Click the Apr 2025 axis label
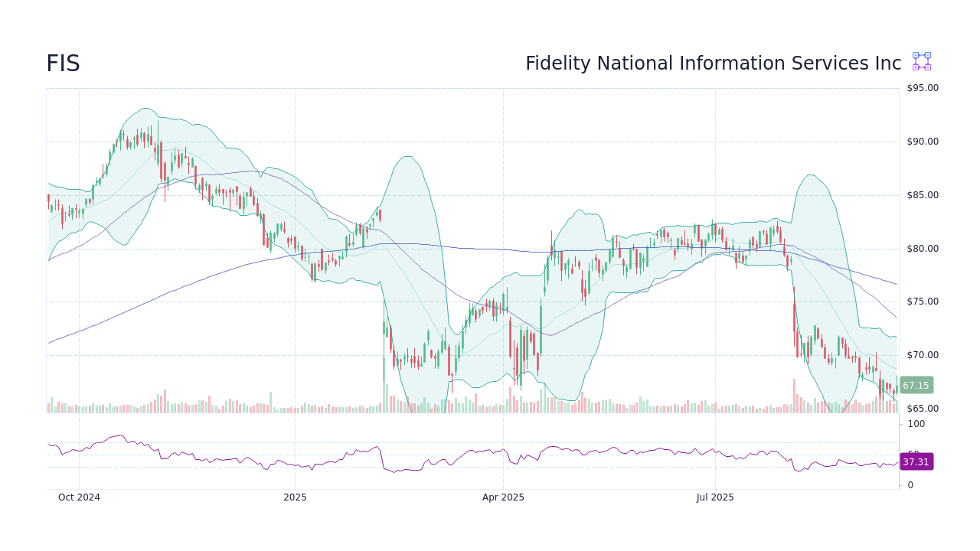This screenshot has width=980, height=551. (504, 497)
